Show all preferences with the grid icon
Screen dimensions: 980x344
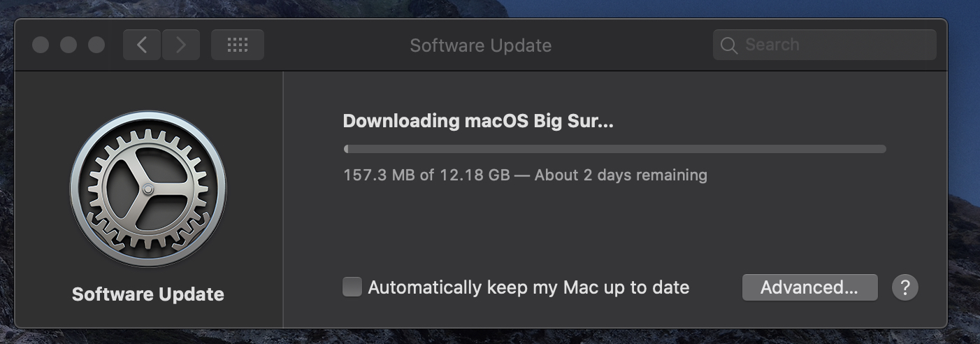[x=238, y=45]
